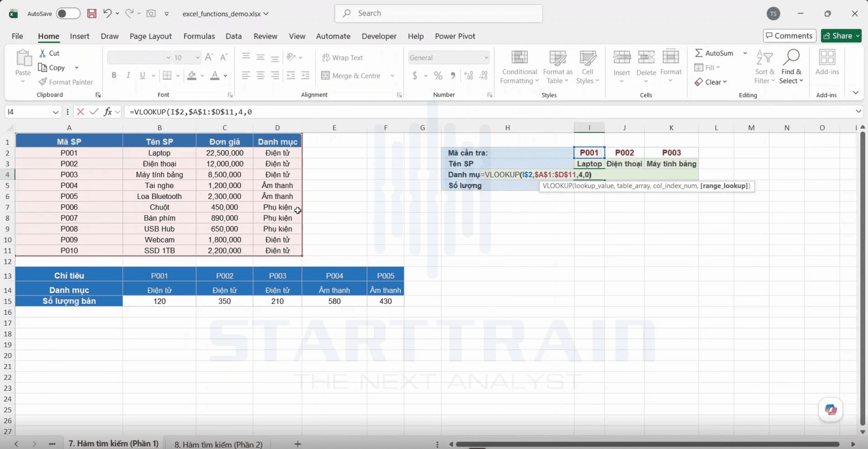Toggle Italic formatting

(128, 76)
